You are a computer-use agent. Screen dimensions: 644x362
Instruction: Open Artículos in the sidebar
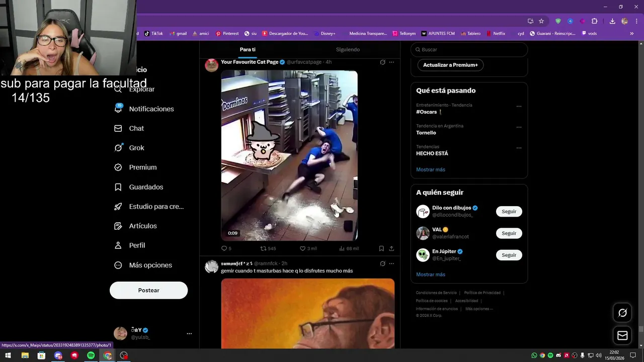point(135,226)
